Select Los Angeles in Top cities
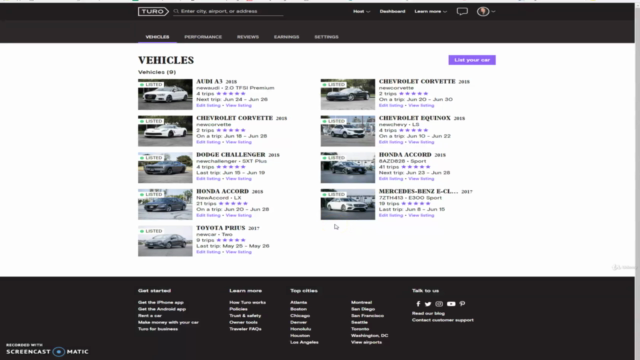The image size is (640, 360). coord(304,342)
